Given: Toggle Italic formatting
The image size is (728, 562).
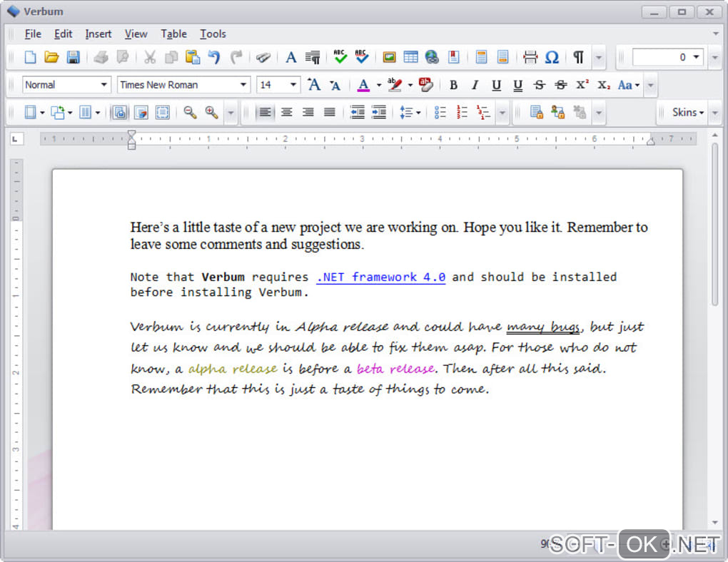Looking at the screenshot, I should coord(475,85).
